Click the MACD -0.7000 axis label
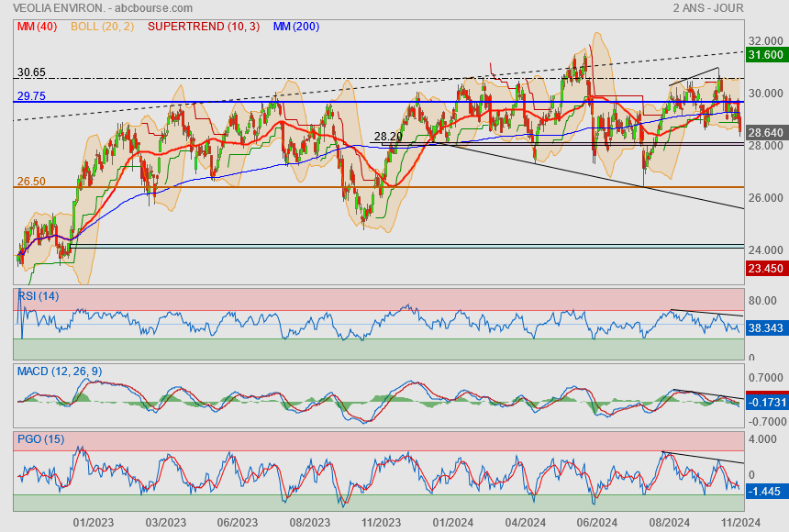Viewport: 789px width, 532px height. click(766, 422)
